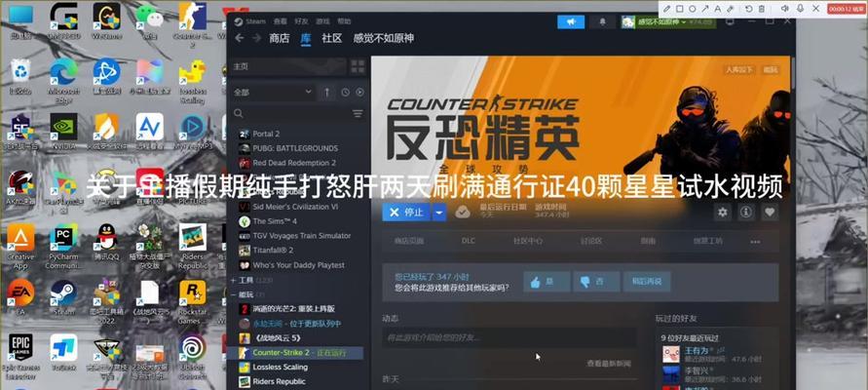Click undo in recorder toolbar
This screenshot has height=390, width=868.
click(x=748, y=9)
